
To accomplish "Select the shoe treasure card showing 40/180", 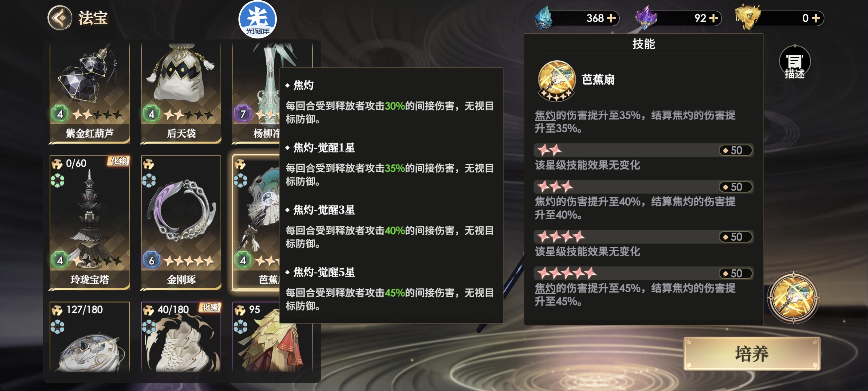I will tap(181, 337).
